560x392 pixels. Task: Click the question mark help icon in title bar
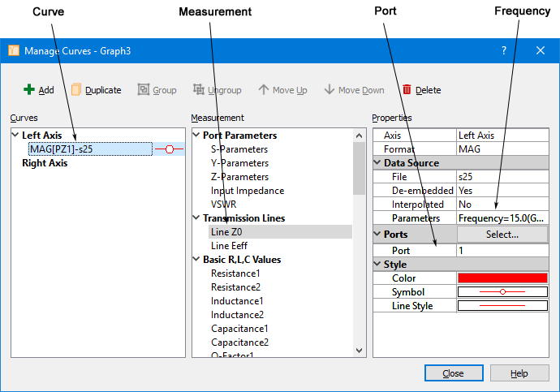[x=504, y=50]
